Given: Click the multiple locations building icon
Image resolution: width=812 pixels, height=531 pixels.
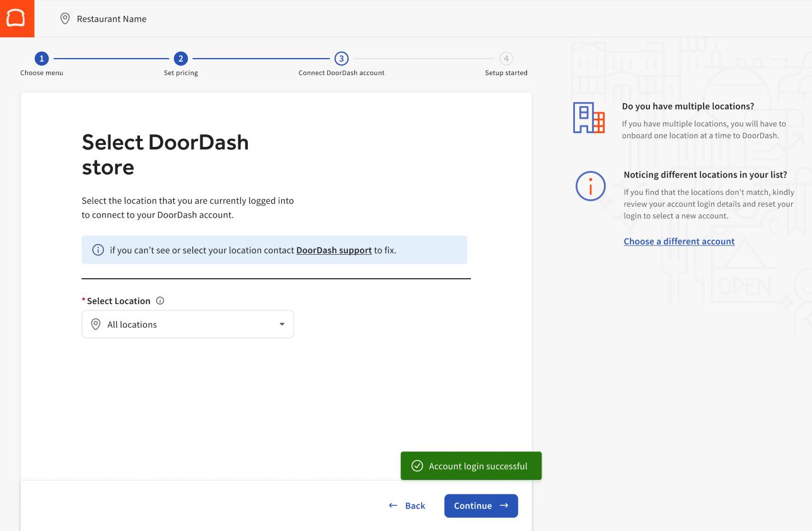Looking at the screenshot, I should coord(589,117).
